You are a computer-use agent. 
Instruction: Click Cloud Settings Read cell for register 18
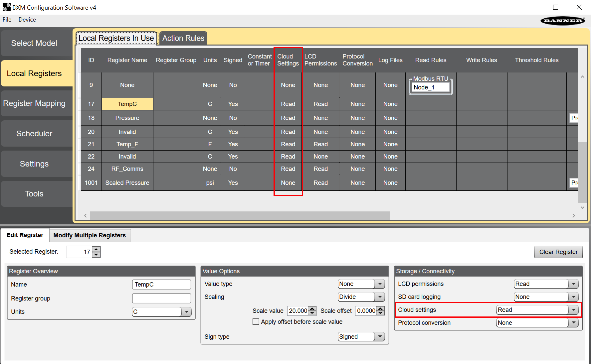288,118
